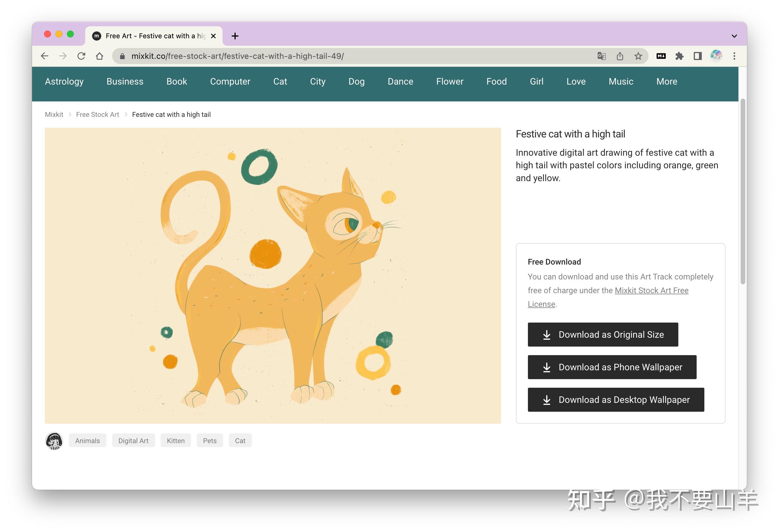Open the Astrology category
The height and width of the screenshot is (532, 779).
[x=64, y=81]
